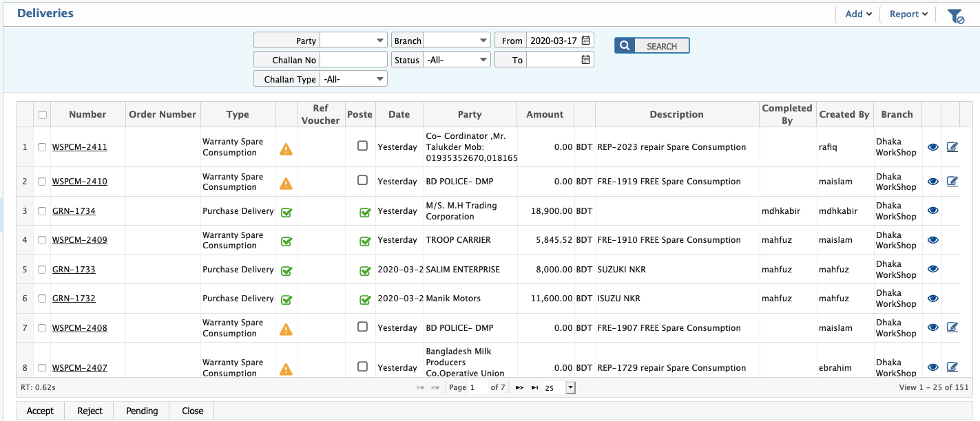
Task: Edit the WSPCM-2410 delivery entry
Action: (x=952, y=182)
